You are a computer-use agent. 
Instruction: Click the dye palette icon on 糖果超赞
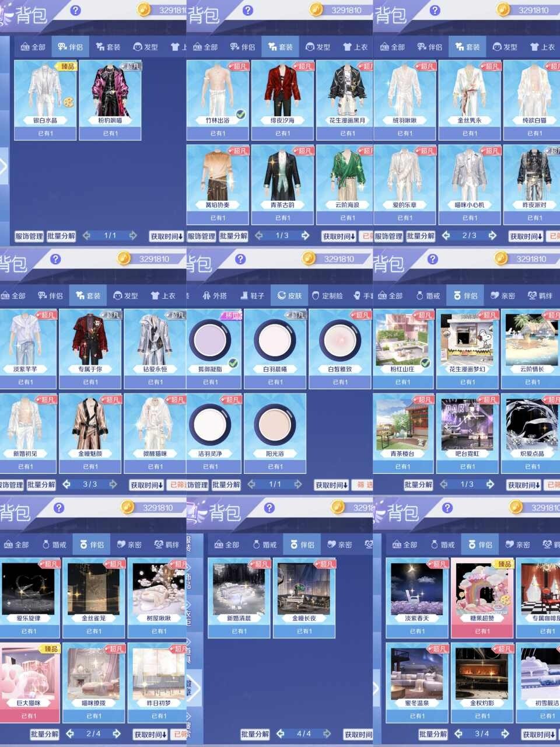[506, 600]
